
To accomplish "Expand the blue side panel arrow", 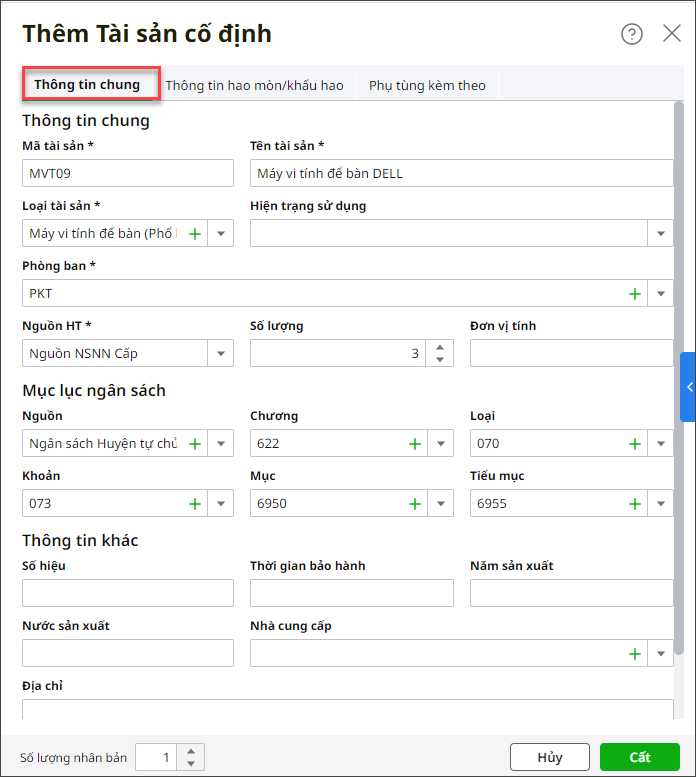I will tap(688, 387).
